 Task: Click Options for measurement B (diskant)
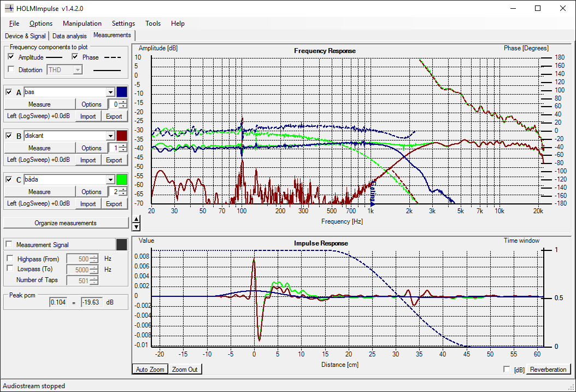[x=91, y=148]
